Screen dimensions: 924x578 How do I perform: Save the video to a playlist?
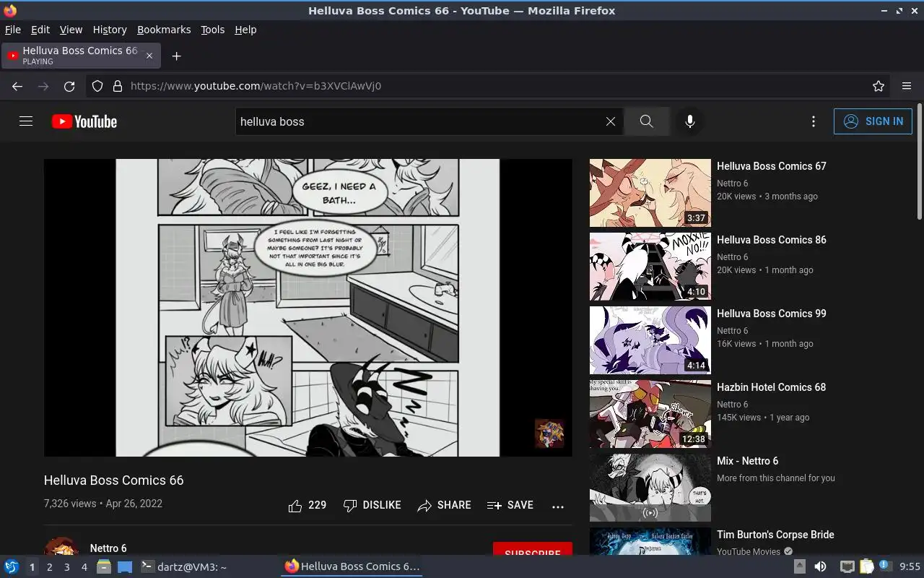(x=510, y=505)
